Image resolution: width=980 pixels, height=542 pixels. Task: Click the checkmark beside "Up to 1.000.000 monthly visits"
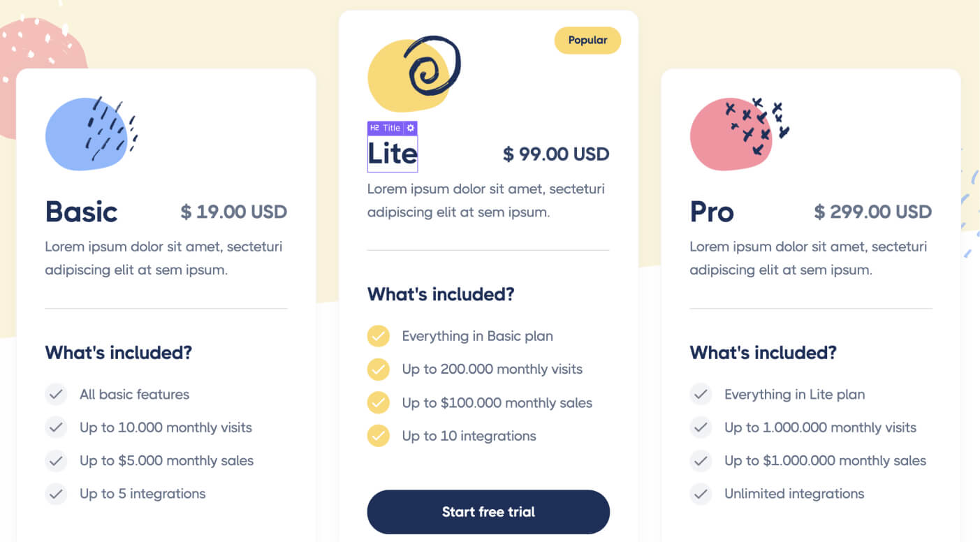[x=701, y=427]
